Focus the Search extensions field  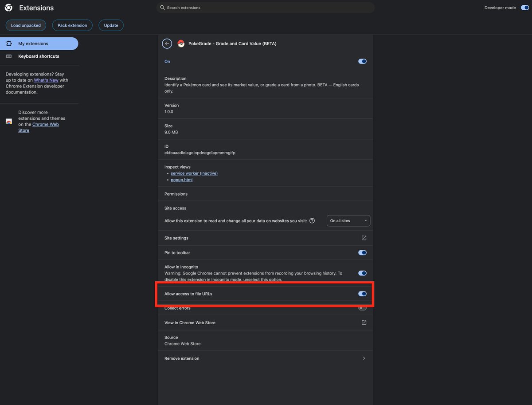pos(266,8)
